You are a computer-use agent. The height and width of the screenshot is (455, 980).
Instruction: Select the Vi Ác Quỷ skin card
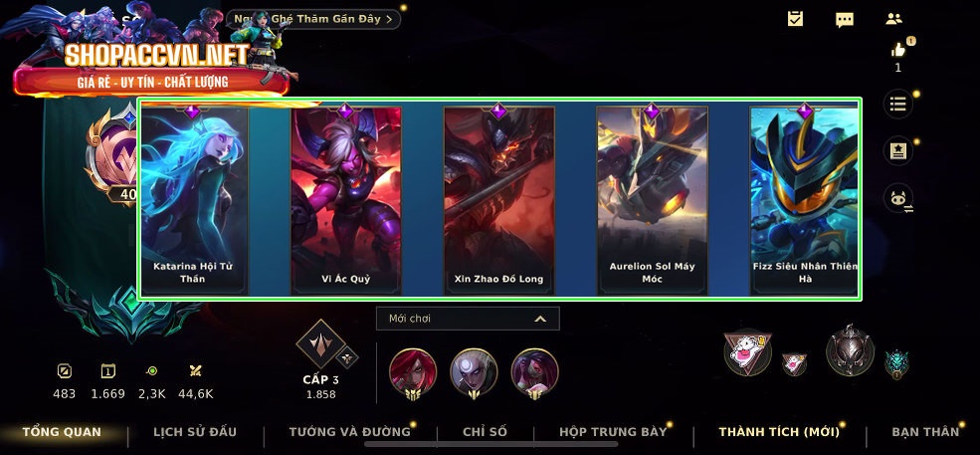pos(345,200)
